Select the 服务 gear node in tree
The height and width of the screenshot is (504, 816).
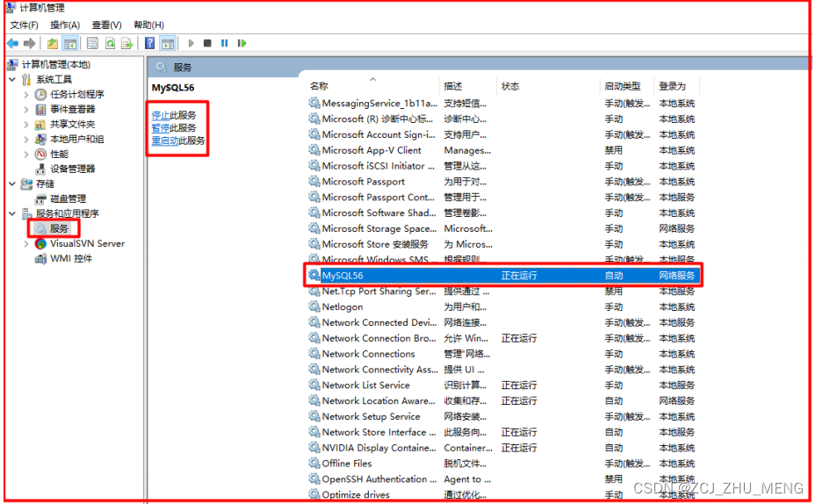tap(54, 229)
